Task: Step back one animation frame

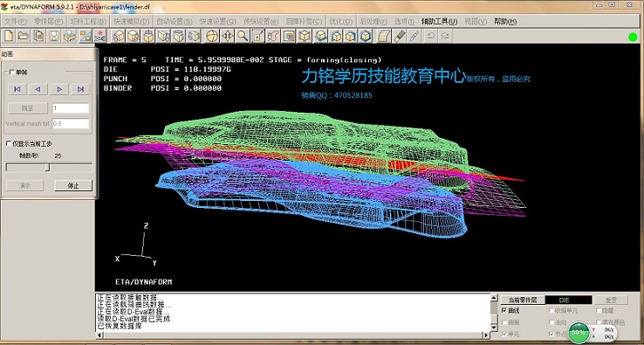Action: (38, 89)
